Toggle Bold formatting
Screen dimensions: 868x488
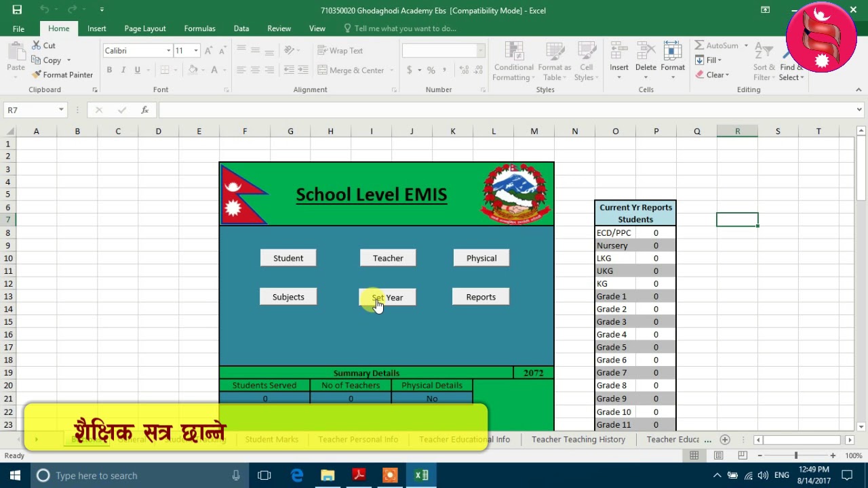click(109, 70)
